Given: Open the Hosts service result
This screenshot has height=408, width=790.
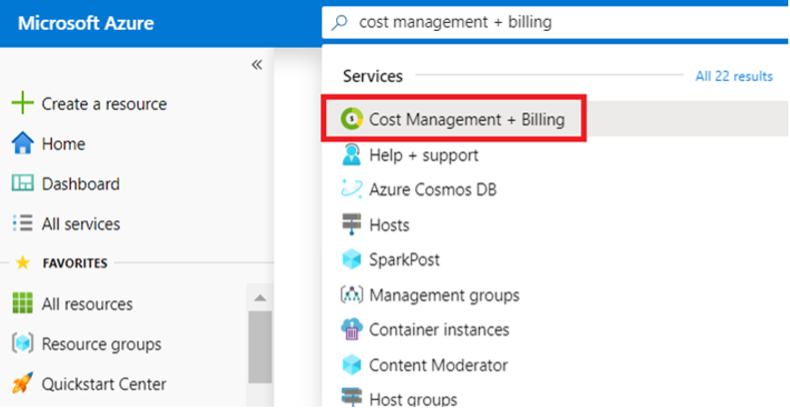Looking at the screenshot, I should click(x=389, y=225).
